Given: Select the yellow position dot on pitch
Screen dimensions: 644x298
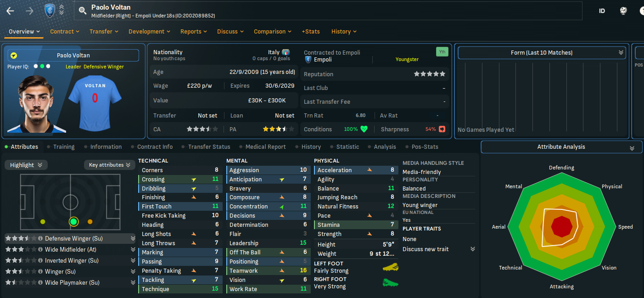Looking at the screenshot, I should pyautogui.click(x=43, y=222).
